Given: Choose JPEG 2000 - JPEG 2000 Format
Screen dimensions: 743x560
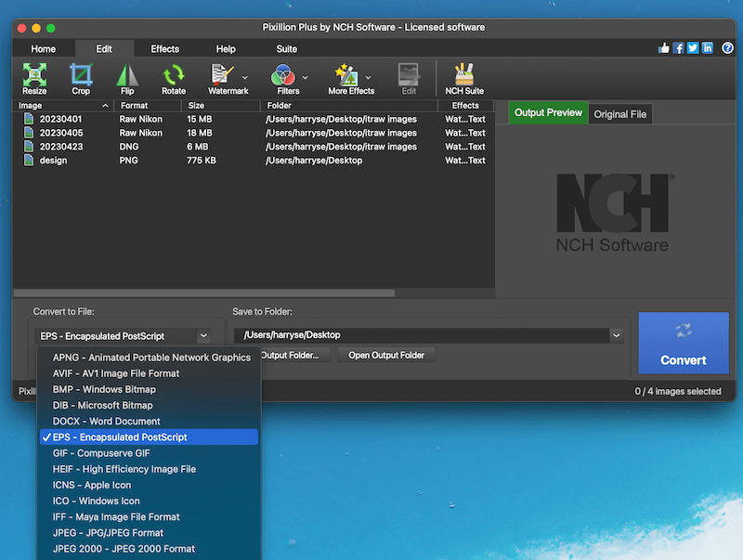Looking at the screenshot, I should point(149,549).
